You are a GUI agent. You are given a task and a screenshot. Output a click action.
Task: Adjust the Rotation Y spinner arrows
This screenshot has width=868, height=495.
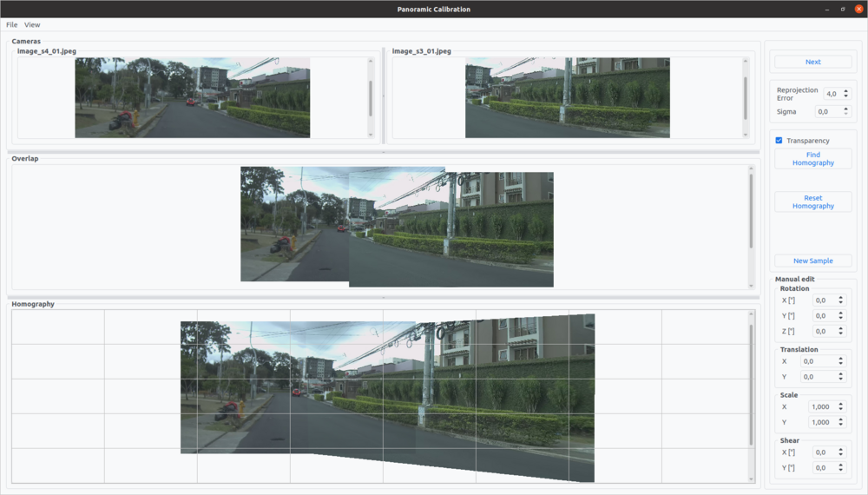point(841,315)
